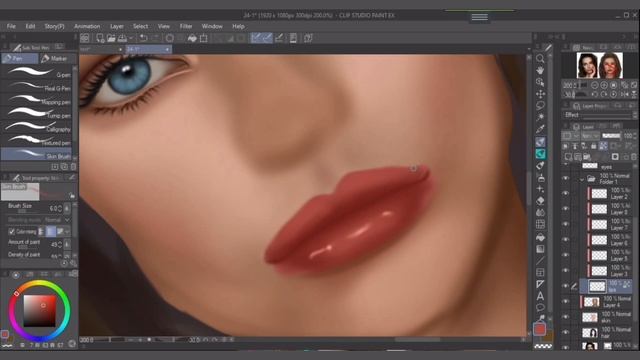
Task: Hide the hair layer
Action: [x=566, y=333]
